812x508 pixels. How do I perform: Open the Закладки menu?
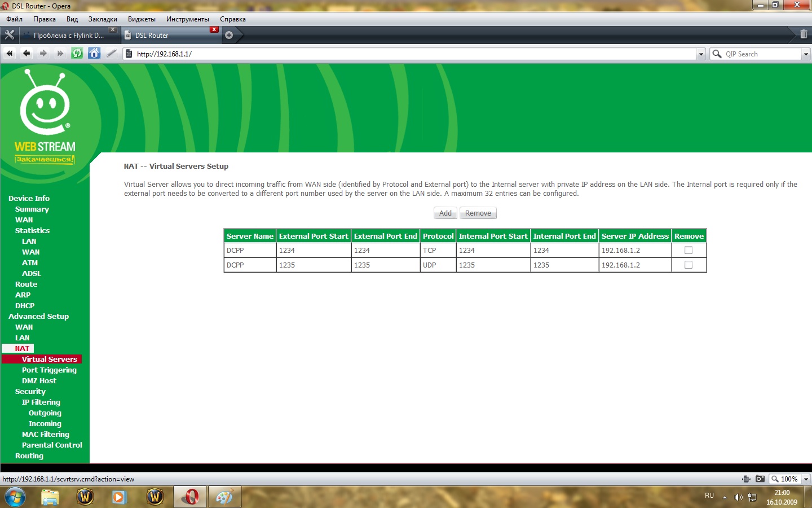(103, 19)
